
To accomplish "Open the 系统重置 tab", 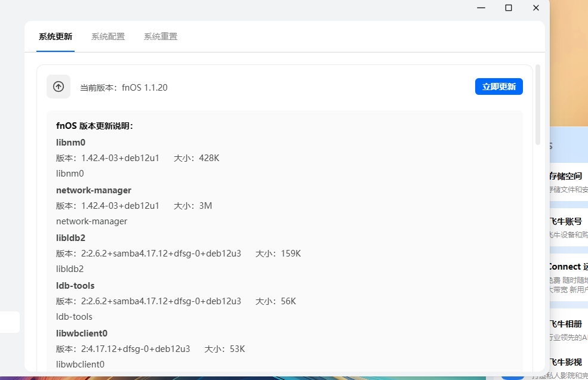I will click(161, 36).
